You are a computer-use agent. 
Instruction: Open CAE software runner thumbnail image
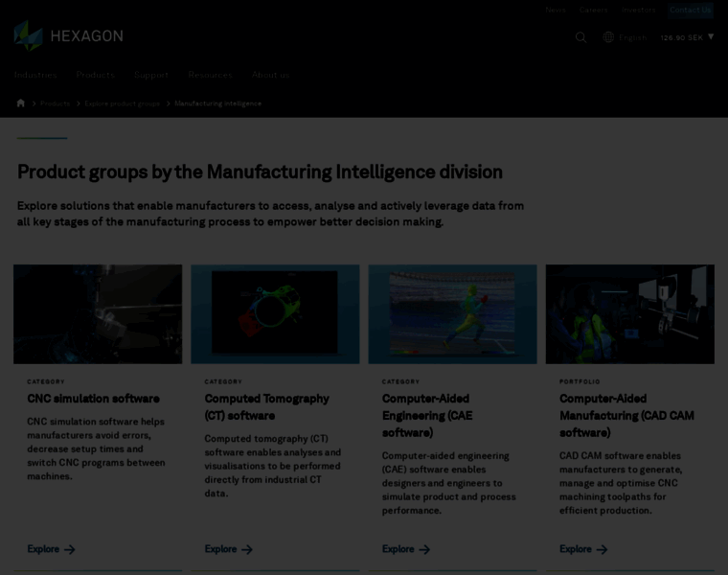(x=452, y=314)
